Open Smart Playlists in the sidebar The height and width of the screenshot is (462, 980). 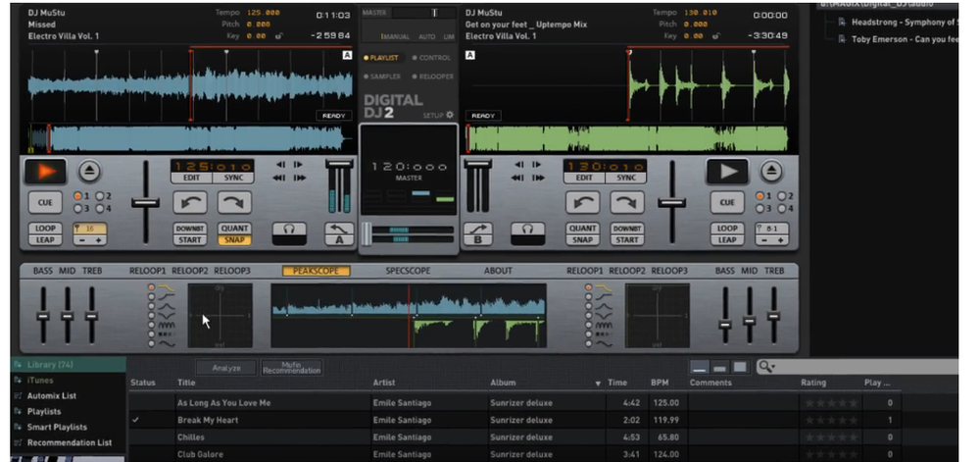point(56,427)
